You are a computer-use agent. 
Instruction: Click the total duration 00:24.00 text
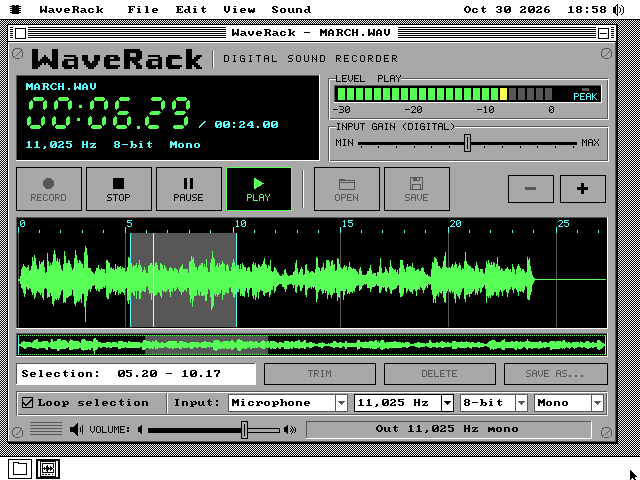246,124
